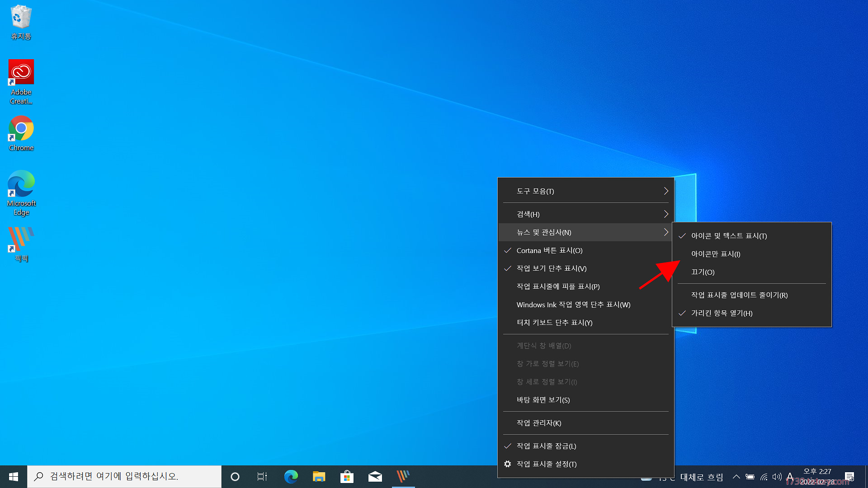Image resolution: width=868 pixels, height=488 pixels.
Task: Choose '아이콘만 표시(I)' submenu entry
Action: click(715, 254)
